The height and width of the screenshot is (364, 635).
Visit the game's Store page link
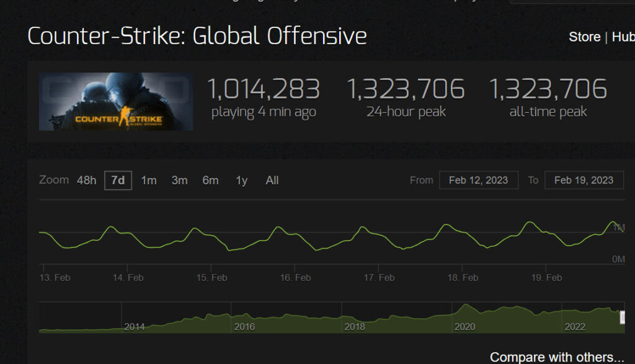tap(584, 37)
